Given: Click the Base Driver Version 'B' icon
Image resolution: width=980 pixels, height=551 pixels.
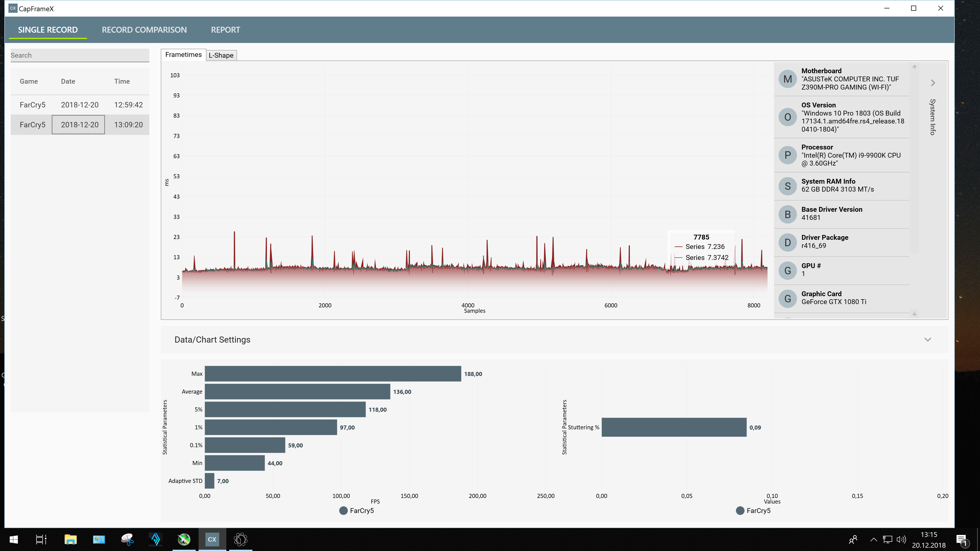Looking at the screenshot, I should 788,215.
